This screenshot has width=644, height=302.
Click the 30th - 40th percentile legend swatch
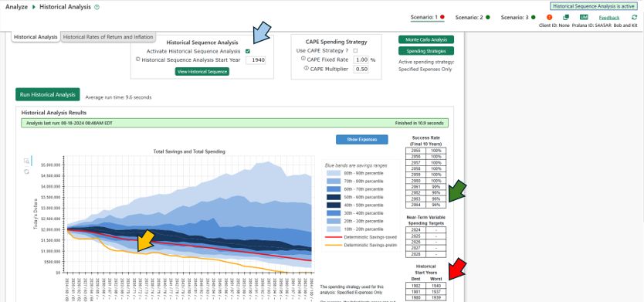click(x=334, y=213)
